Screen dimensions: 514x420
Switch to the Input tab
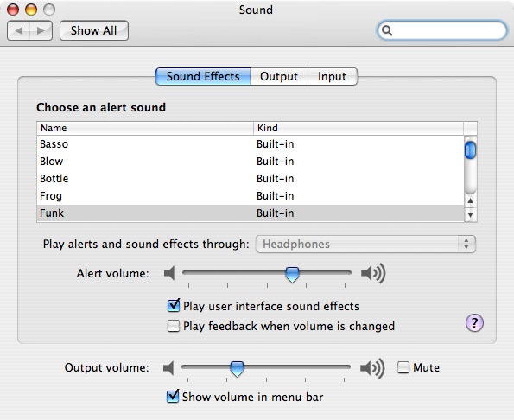[x=332, y=76]
